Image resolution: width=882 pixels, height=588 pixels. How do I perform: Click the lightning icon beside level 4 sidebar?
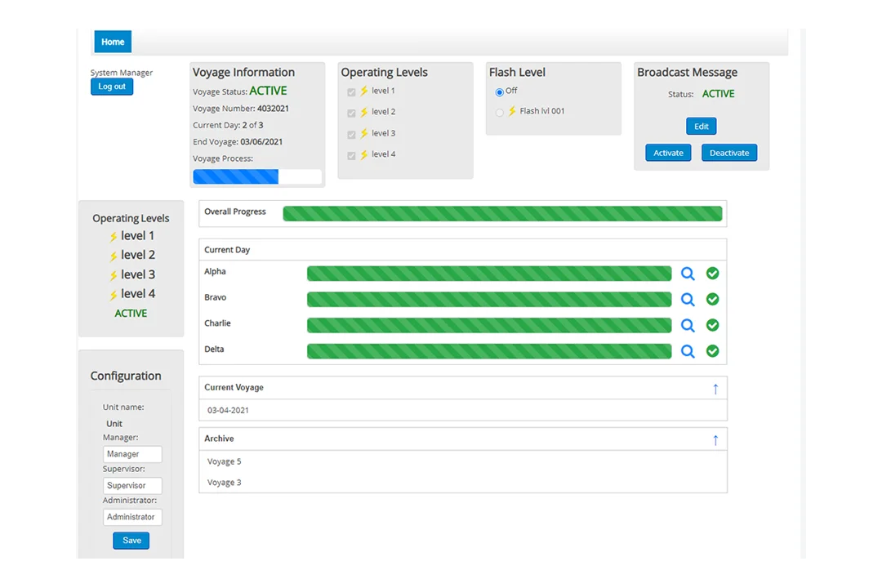pyautogui.click(x=115, y=293)
